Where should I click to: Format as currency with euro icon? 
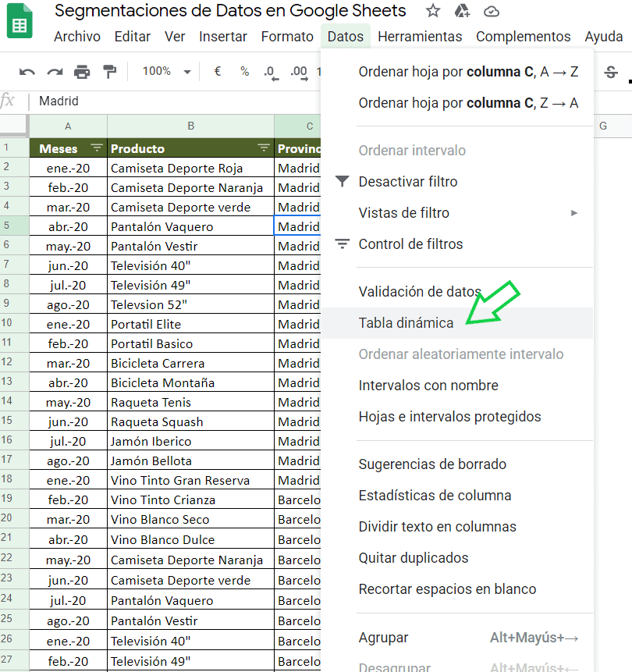click(x=218, y=71)
